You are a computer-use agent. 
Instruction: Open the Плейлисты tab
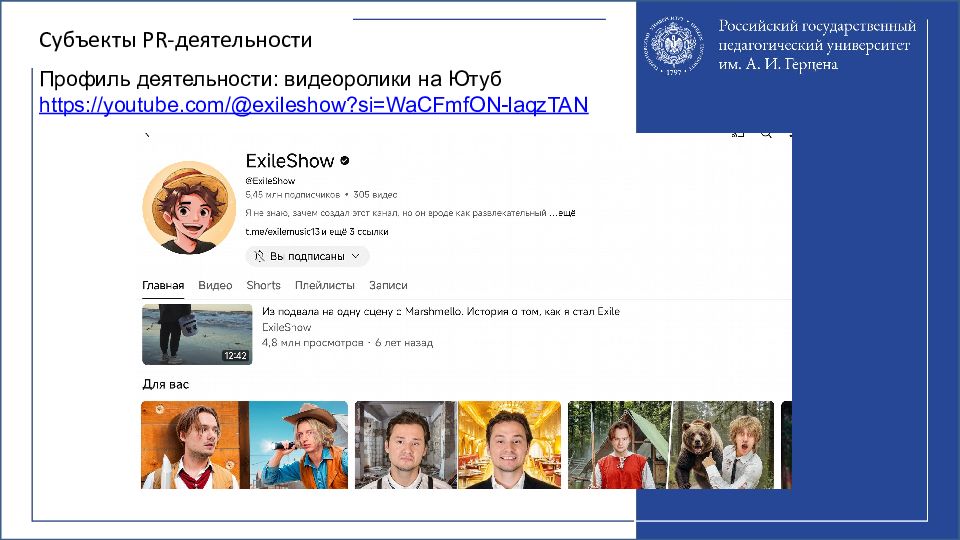(324, 285)
